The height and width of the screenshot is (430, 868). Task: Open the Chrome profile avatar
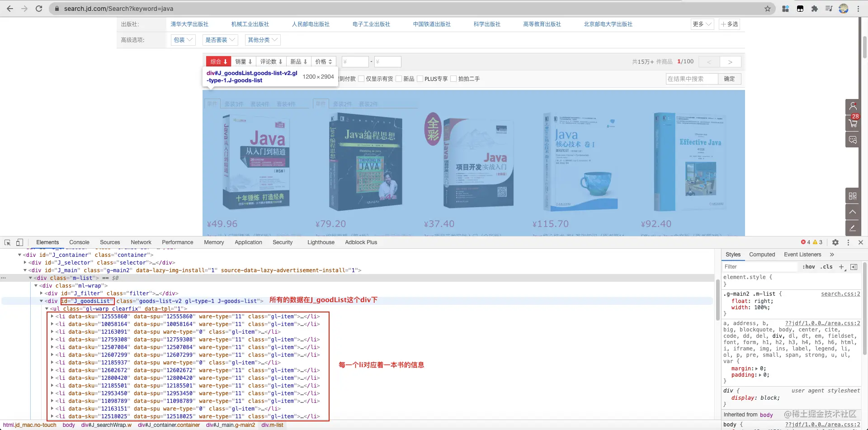pos(844,9)
